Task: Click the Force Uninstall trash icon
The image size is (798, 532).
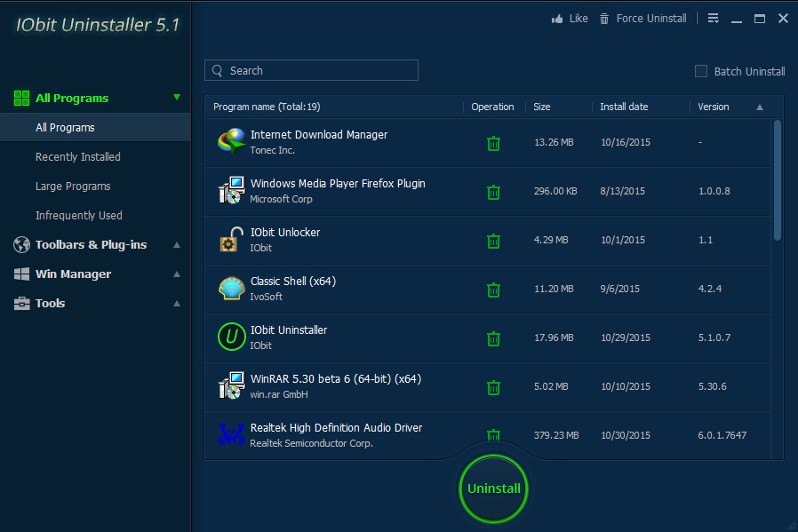Action: pyautogui.click(x=604, y=19)
